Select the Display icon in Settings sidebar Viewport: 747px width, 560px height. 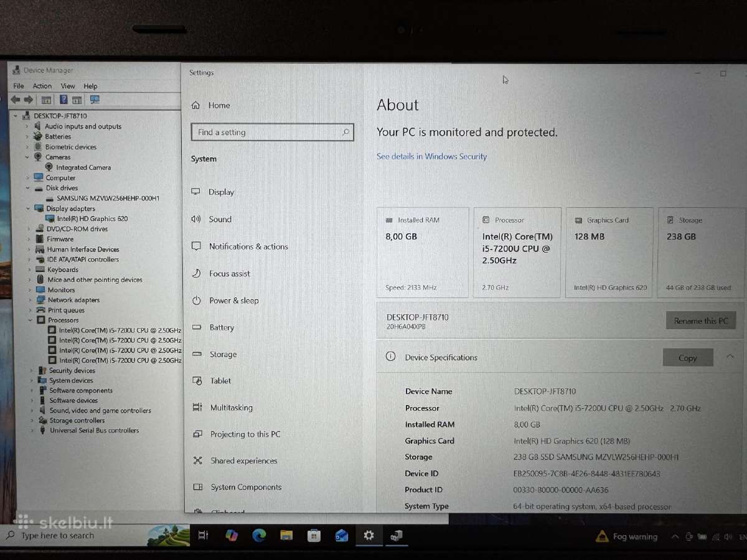196,192
